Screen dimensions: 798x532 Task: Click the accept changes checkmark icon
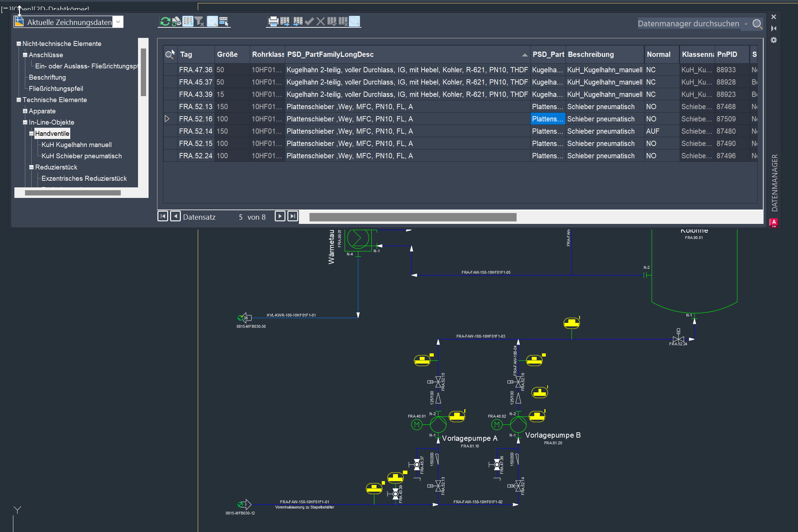click(309, 21)
